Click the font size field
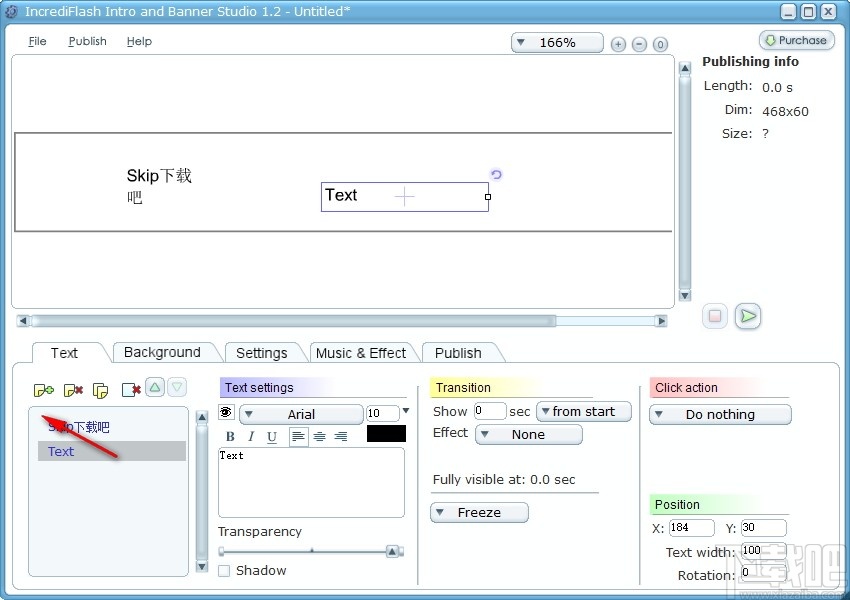The image size is (850, 600). (x=383, y=414)
